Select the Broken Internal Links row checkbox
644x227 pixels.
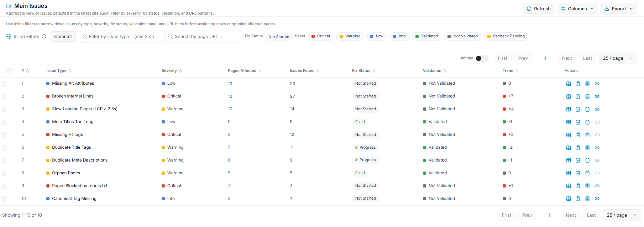click(5, 96)
